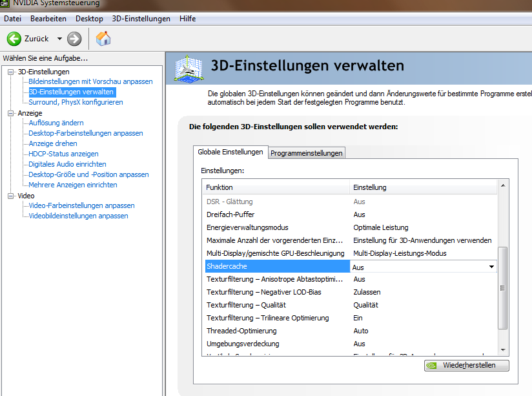This screenshot has width=532, height=396.
Task: Collapse the Anzeige tree node
Action: [10, 113]
